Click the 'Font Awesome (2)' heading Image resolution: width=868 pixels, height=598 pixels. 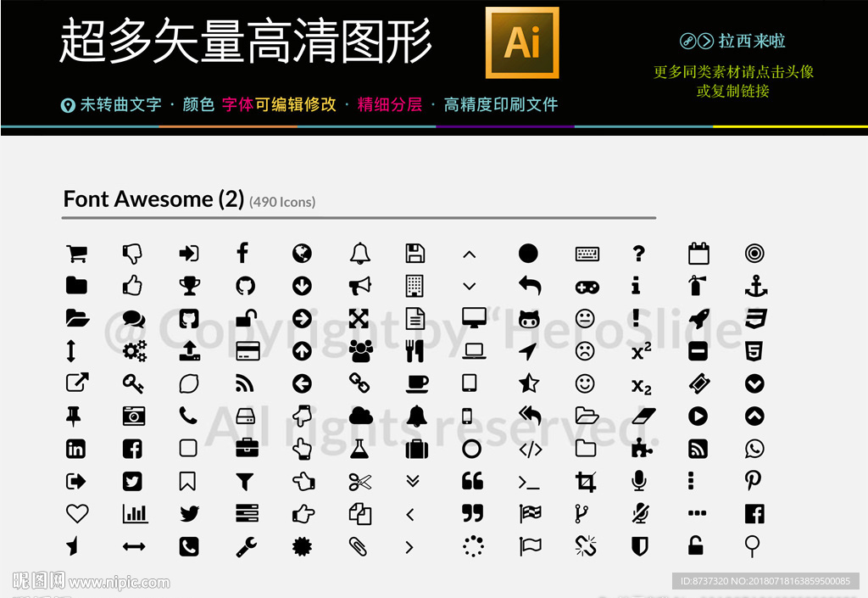tap(153, 198)
